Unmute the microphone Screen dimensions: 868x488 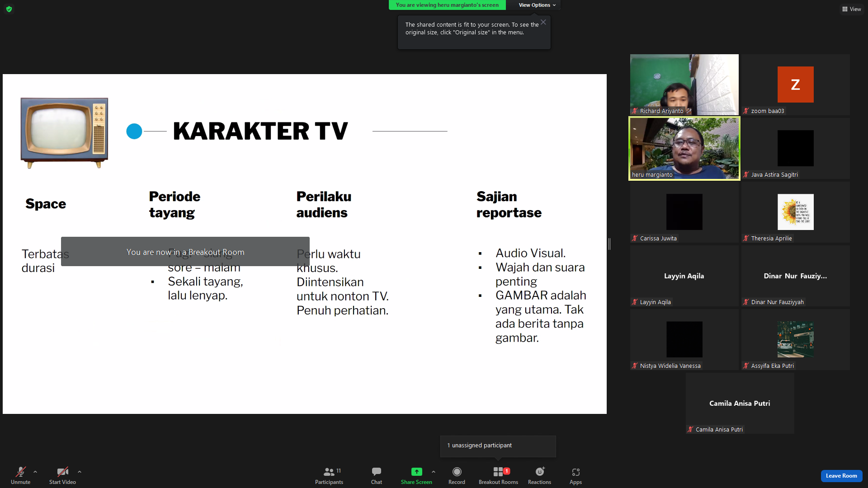click(21, 475)
